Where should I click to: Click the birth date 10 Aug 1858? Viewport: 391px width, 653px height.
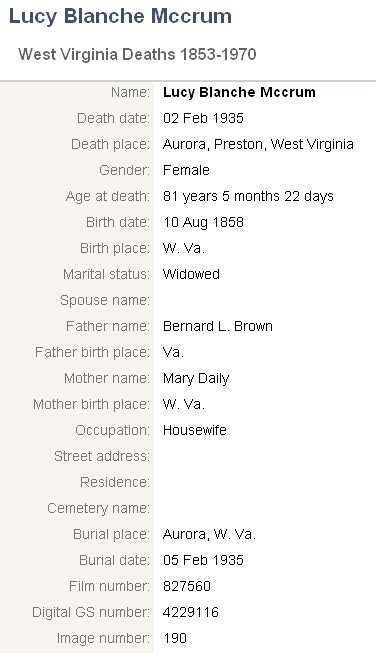[203, 222]
